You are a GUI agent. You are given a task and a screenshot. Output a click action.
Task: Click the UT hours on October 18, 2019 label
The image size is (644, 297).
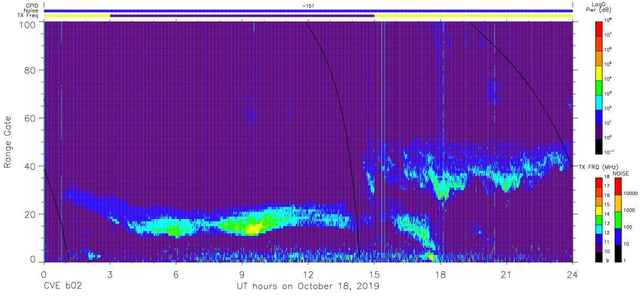pos(308,287)
